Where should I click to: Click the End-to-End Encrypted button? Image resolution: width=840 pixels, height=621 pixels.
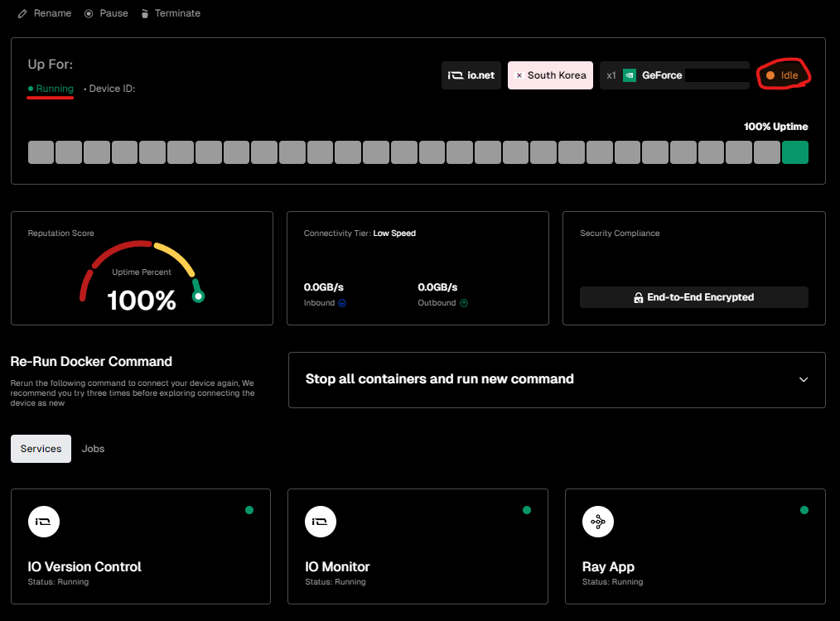coord(693,297)
